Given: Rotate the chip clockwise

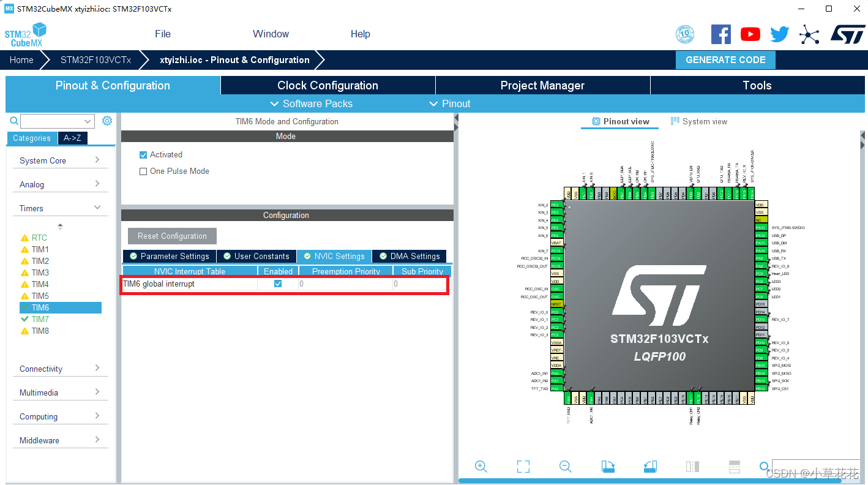Looking at the screenshot, I should click(x=608, y=467).
